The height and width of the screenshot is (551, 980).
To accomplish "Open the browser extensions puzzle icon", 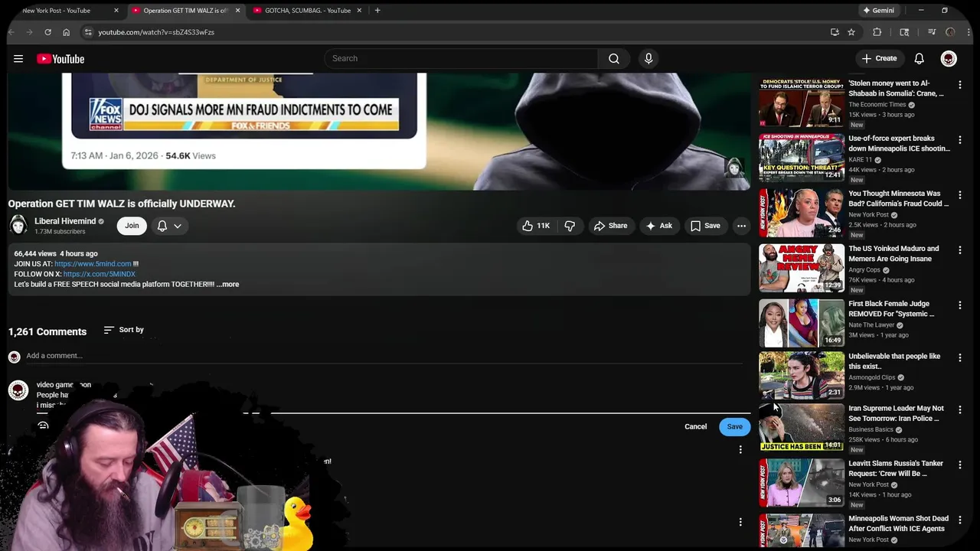I will tap(877, 32).
